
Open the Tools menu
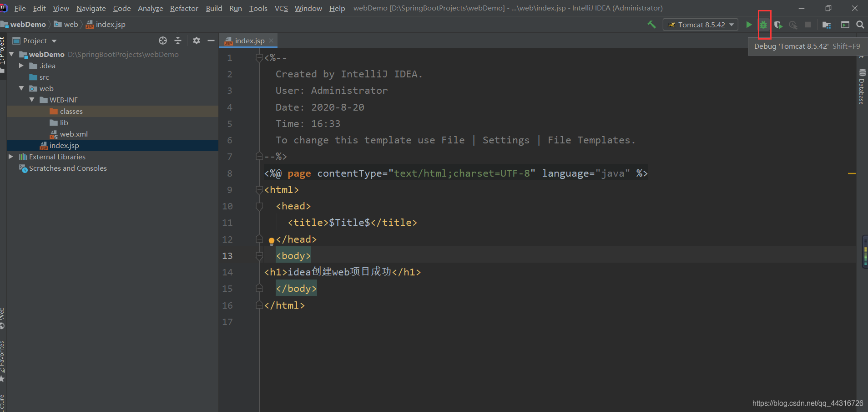258,8
